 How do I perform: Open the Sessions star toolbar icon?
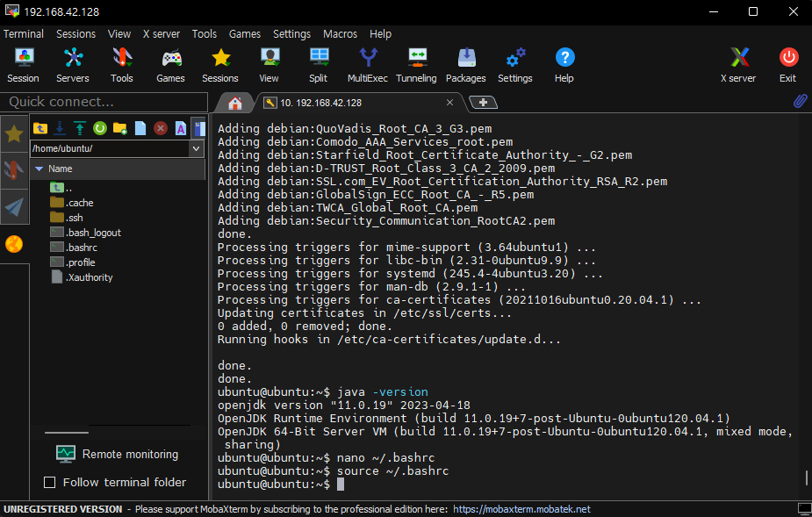pos(220,65)
